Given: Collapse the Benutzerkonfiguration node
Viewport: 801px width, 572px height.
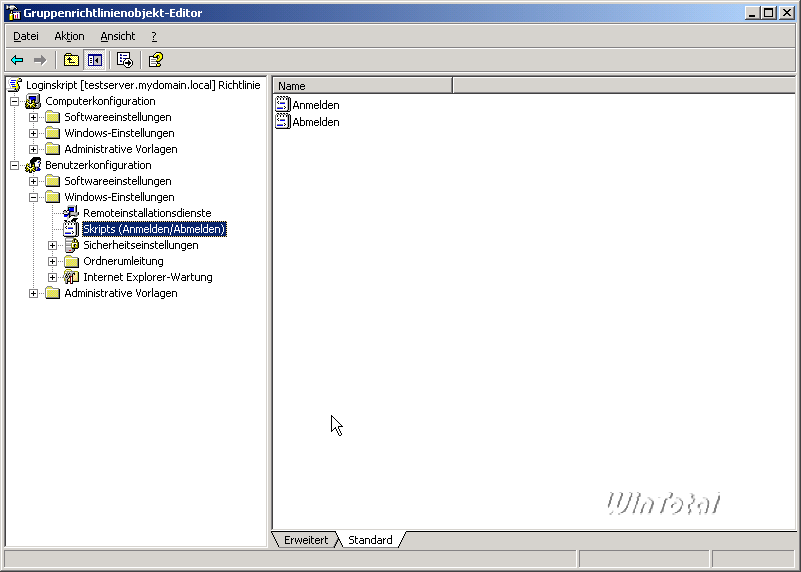Looking at the screenshot, I should [x=15, y=165].
